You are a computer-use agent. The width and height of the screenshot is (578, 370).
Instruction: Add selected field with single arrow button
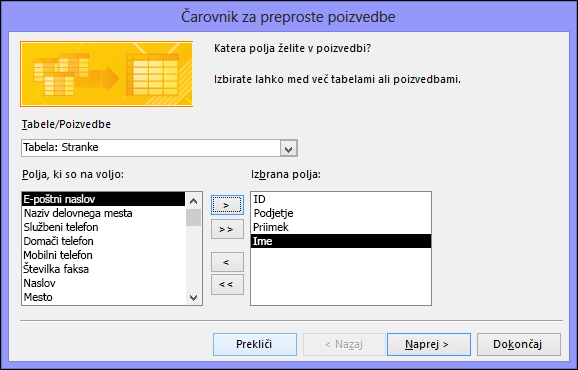(227, 205)
